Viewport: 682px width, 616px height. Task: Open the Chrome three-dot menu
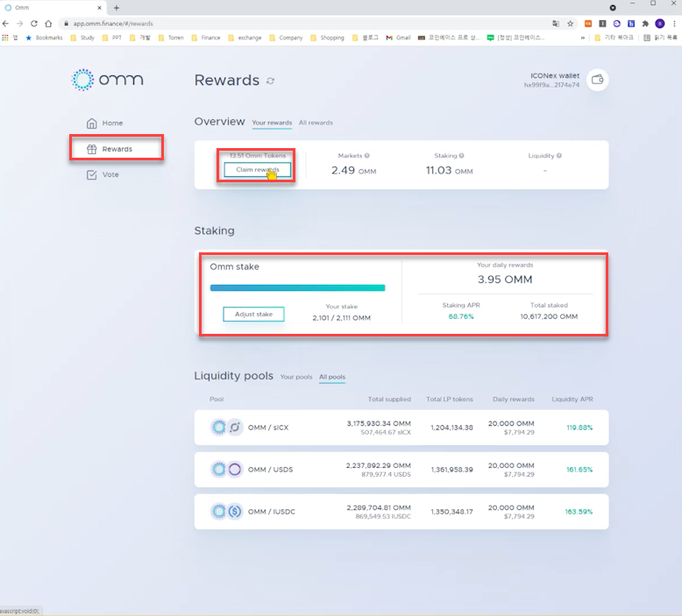pos(674,24)
